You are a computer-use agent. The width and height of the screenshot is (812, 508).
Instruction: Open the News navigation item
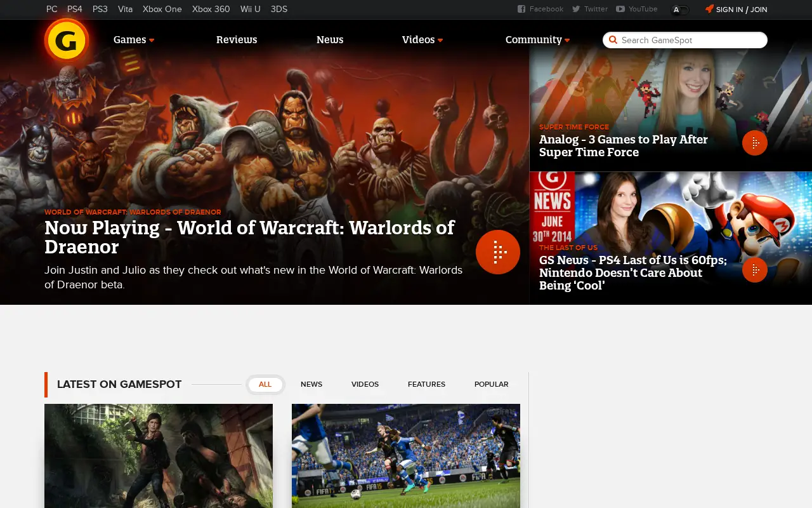(x=330, y=39)
